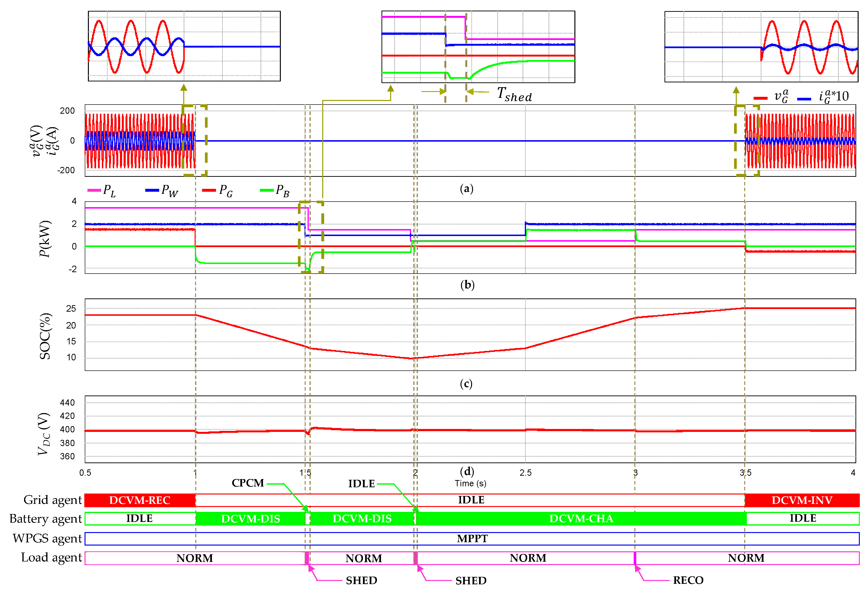868x593 pixels.
Task: Click the top-right zoomed waveform inset
Action: 761,47
